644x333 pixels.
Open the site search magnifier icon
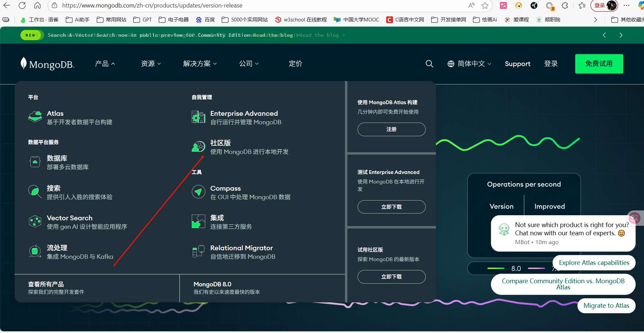click(429, 64)
